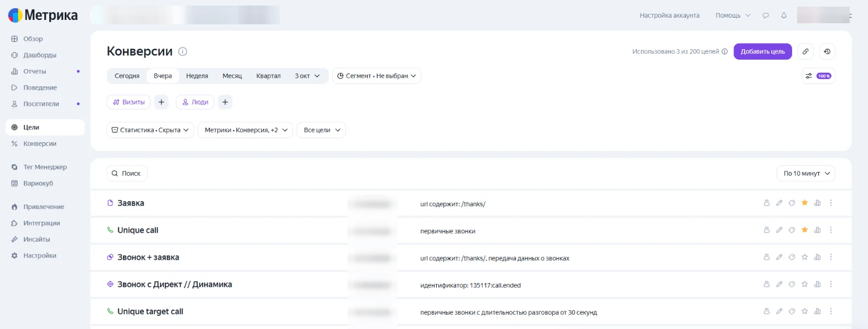Open the copy link icon button

[x=805, y=51]
